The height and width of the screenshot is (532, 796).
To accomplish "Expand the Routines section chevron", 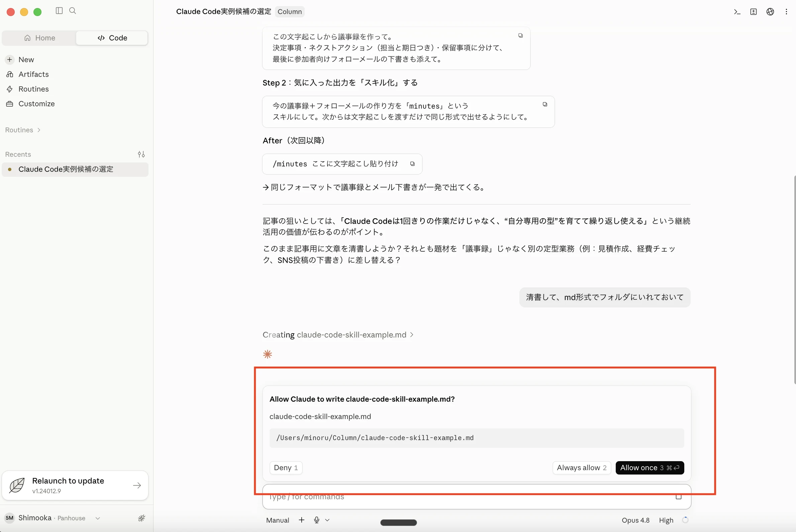I will (x=39, y=130).
